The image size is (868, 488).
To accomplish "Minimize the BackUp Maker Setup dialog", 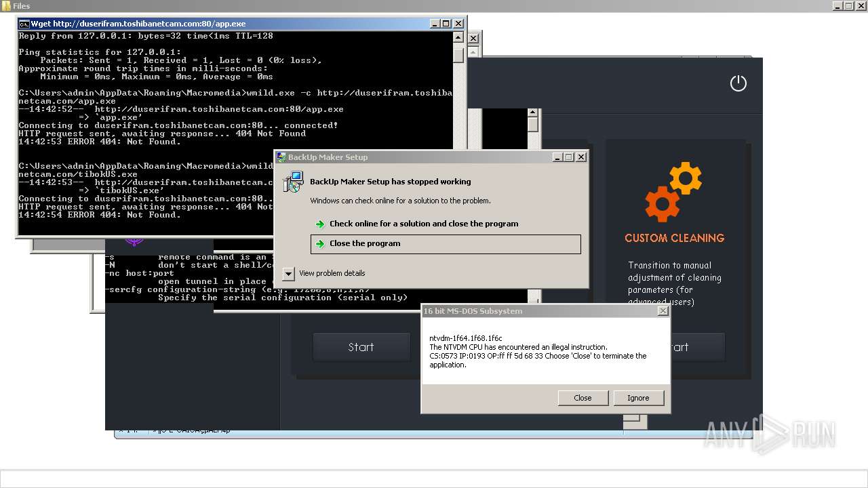I will coord(557,157).
